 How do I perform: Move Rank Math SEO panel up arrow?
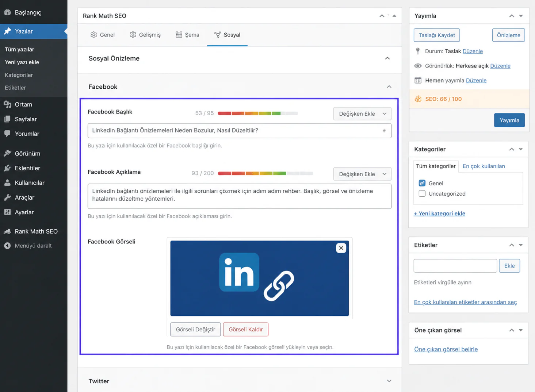pos(382,16)
